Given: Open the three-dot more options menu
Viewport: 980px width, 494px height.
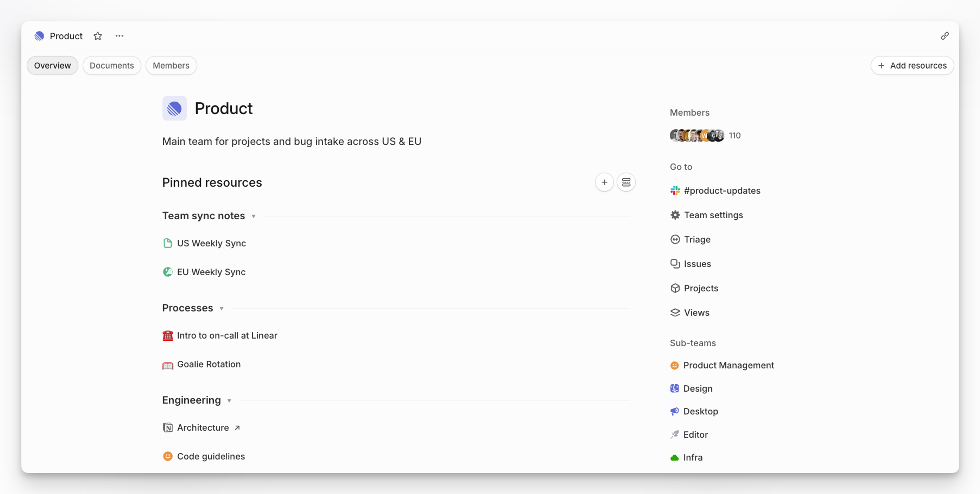Looking at the screenshot, I should click(119, 36).
